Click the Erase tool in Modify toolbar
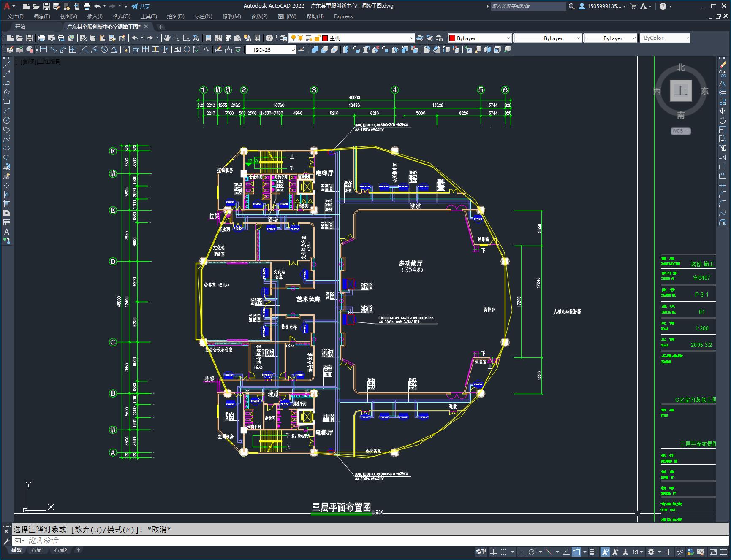 723,65
